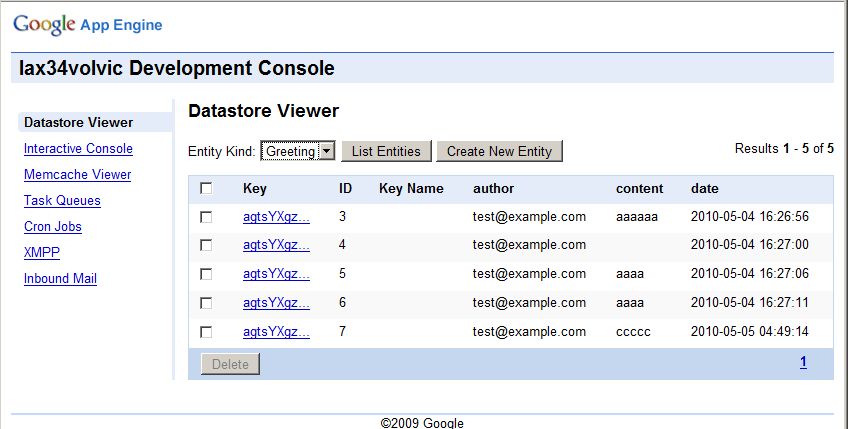Open key link for entity ID 6
Screen dimensions: 848x429
[x=276, y=302]
